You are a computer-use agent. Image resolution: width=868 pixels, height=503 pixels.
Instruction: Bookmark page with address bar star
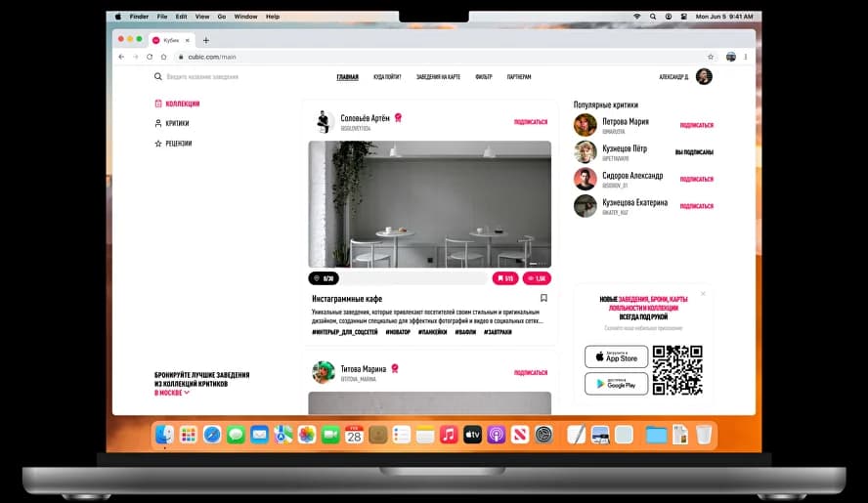711,57
